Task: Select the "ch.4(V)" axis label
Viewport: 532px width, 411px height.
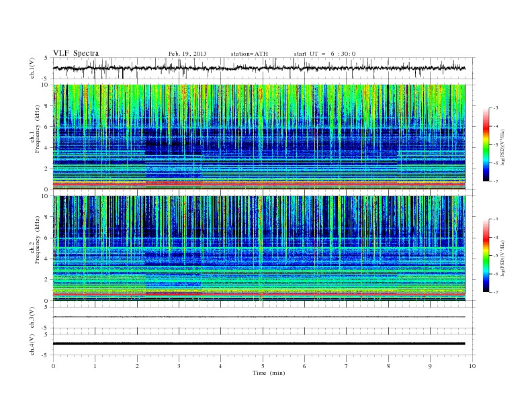Action: (x=32, y=345)
